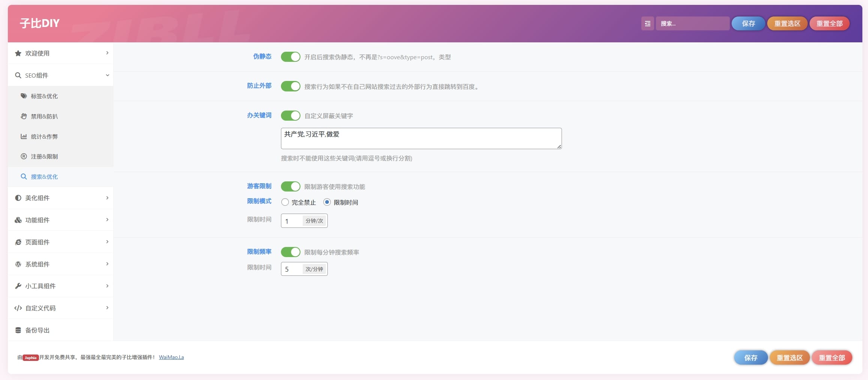Expand the 美化组件 menu arrow
Image resolution: width=868 pixels, height=380 pixels.
(x=107, y=198)
